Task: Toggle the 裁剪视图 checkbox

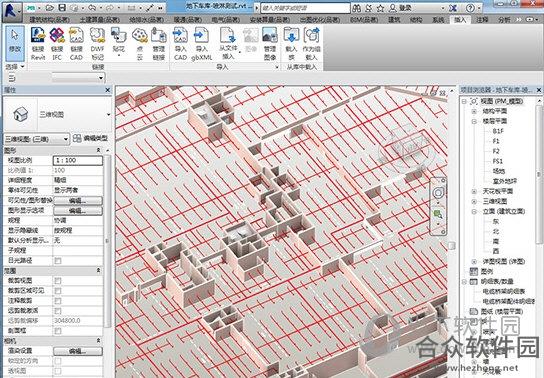Action: click(58, 281)
